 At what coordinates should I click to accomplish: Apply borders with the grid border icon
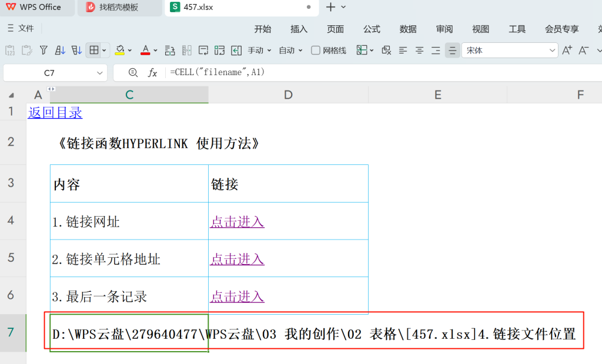pyautogui.click(x=94, y=50)
